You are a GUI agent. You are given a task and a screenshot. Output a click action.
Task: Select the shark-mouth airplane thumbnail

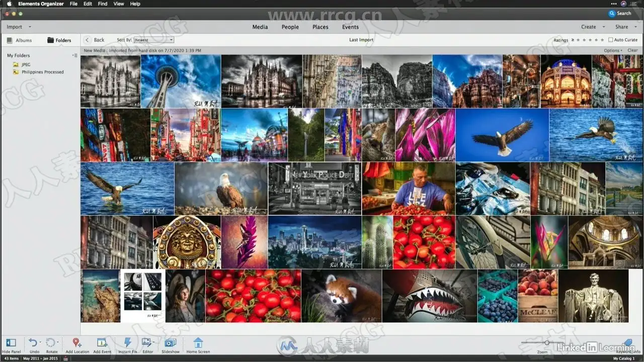coord(430,296)
